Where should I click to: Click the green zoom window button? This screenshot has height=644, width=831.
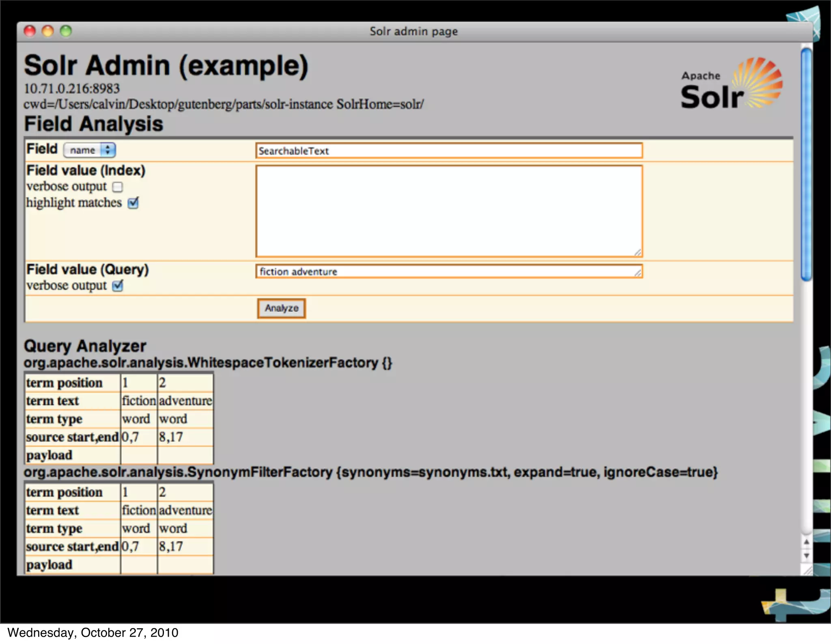coord(66,31)
